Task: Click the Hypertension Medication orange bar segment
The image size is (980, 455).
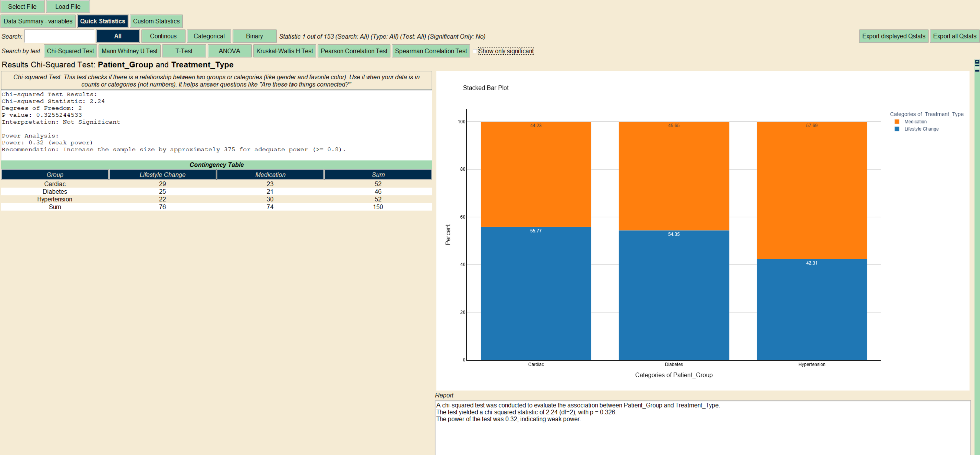Action: click(811, 190)
